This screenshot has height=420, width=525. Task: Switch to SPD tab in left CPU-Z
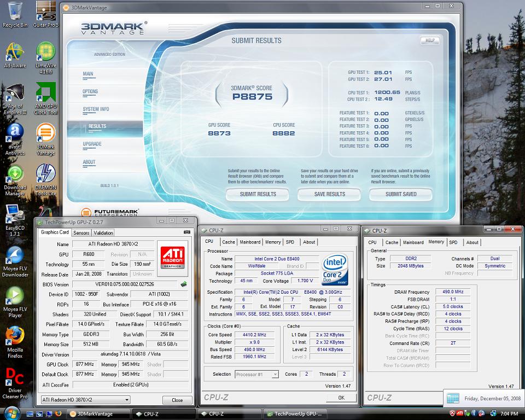click(290, 242)
